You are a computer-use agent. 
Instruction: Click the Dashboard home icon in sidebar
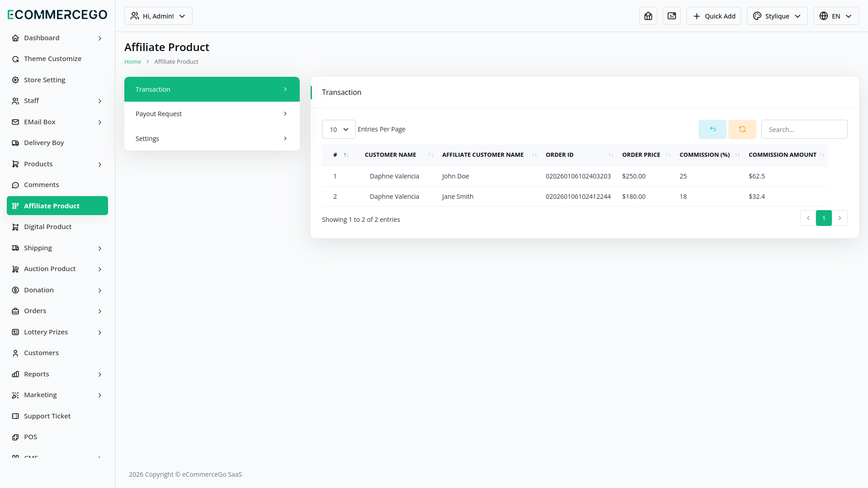(15, 38)
